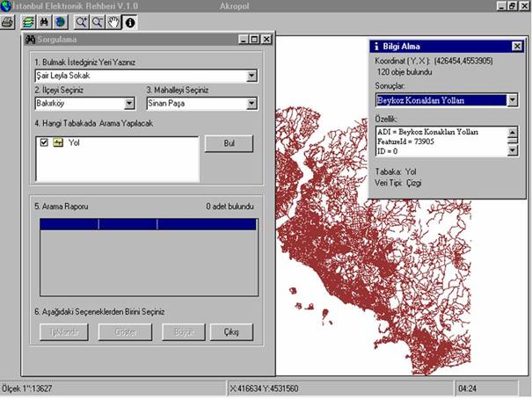Click the Çıkış exit button
This screenshot has height=399, width=532.
231,332
